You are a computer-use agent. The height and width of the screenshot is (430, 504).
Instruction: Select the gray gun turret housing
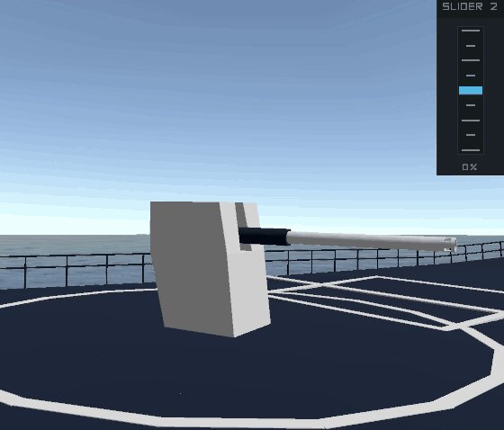[x=206, y=268]
